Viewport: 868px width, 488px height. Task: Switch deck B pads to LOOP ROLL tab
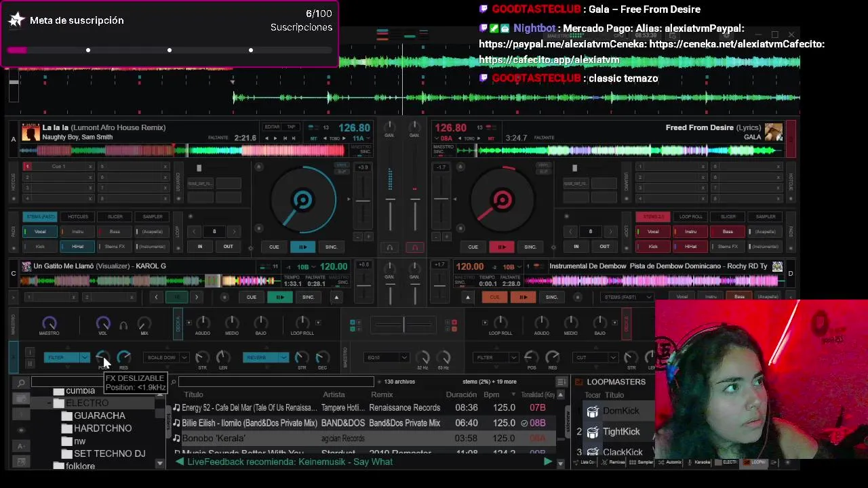[x=691, y=217]
